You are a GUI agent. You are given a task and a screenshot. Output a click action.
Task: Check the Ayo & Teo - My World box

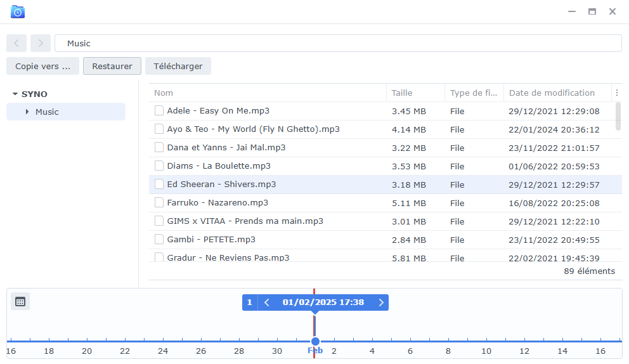(159, 129)
